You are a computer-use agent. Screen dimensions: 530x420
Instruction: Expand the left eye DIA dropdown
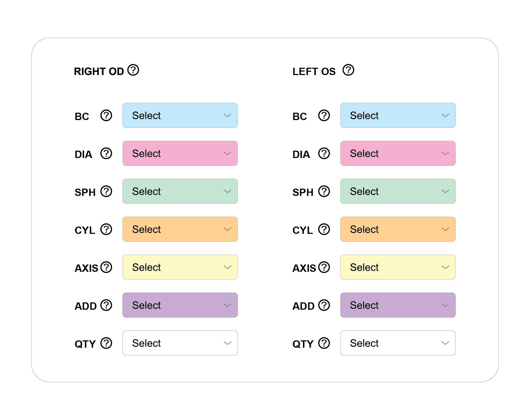tap(398, 153)
